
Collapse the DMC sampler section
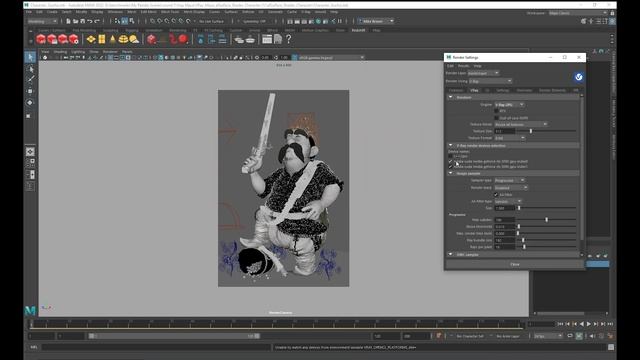[x=451, y=254]
